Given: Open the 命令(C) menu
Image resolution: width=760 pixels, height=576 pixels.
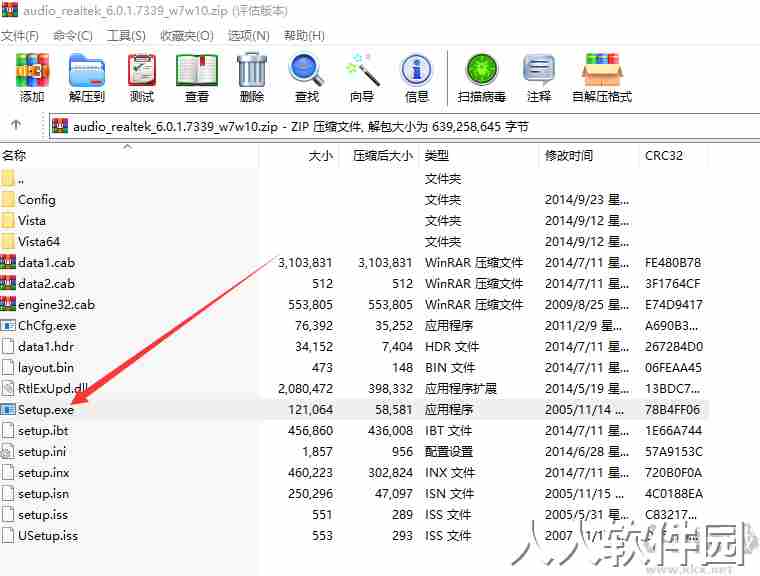Looking at the screenshot, I should pyautogui.click(x=73, y=35).
